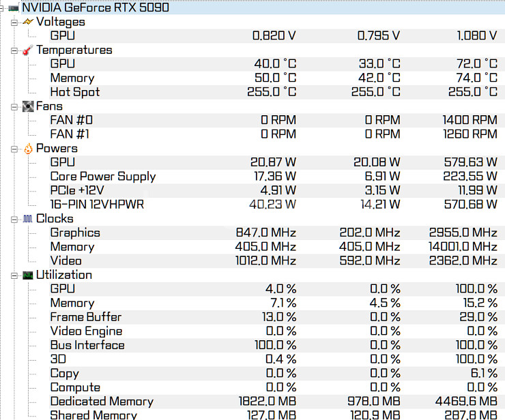Collapse the Powers section using its expander box

(15, 149)
